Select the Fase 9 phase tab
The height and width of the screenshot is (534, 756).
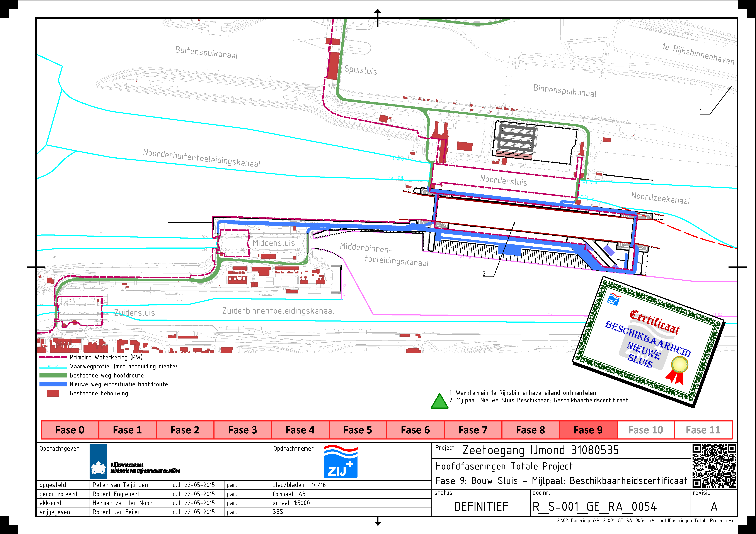[588, 430]
